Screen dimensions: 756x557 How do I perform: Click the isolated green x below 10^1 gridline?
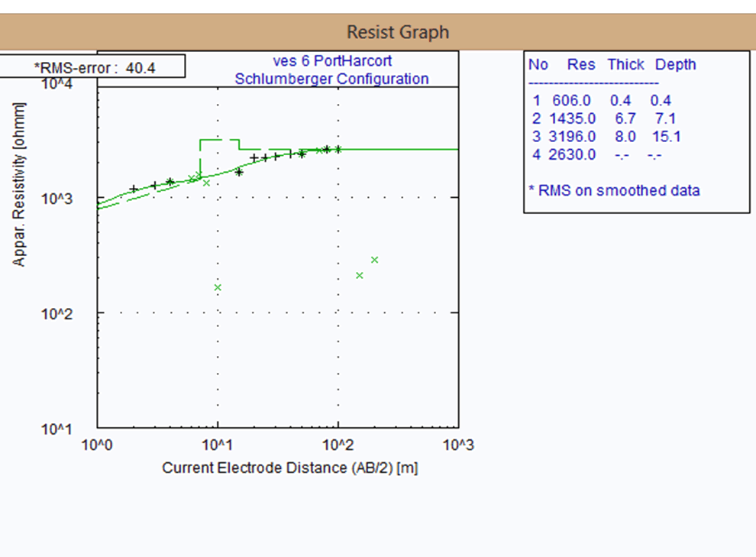point(218,287)
